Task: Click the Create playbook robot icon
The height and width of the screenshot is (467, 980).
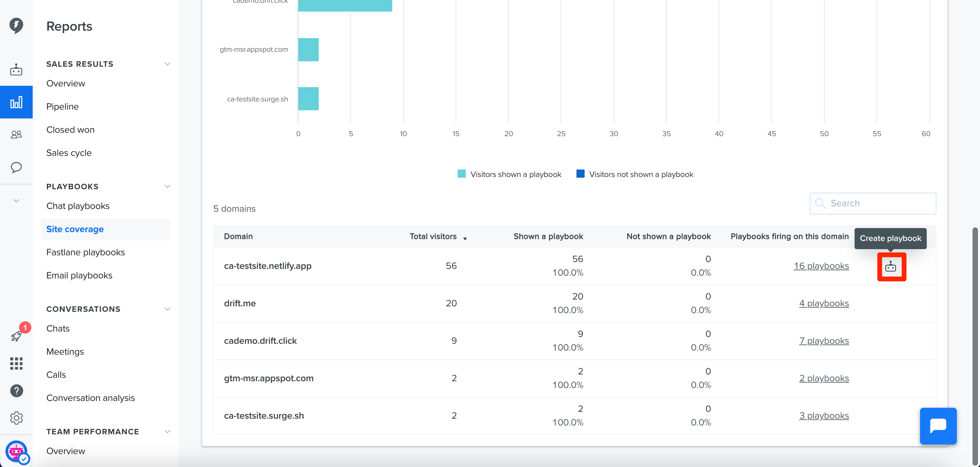Action: coord(891,267)
